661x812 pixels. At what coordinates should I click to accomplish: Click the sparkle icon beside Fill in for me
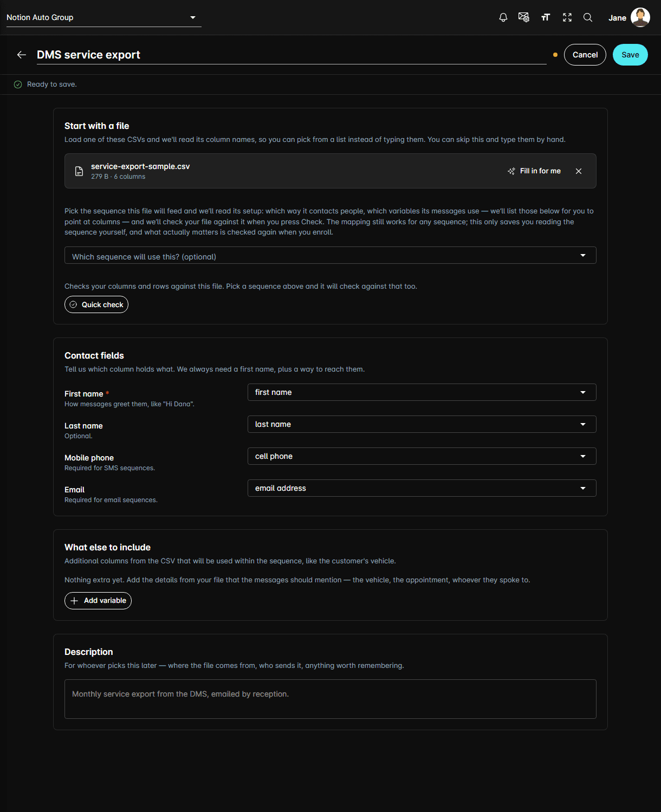coord(511,171)
